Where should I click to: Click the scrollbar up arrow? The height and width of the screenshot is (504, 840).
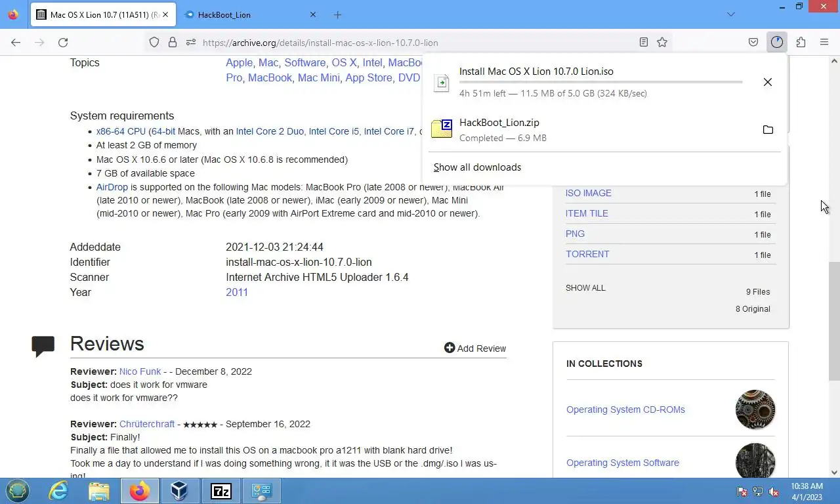pyautogui.click(x=834, y=61)
